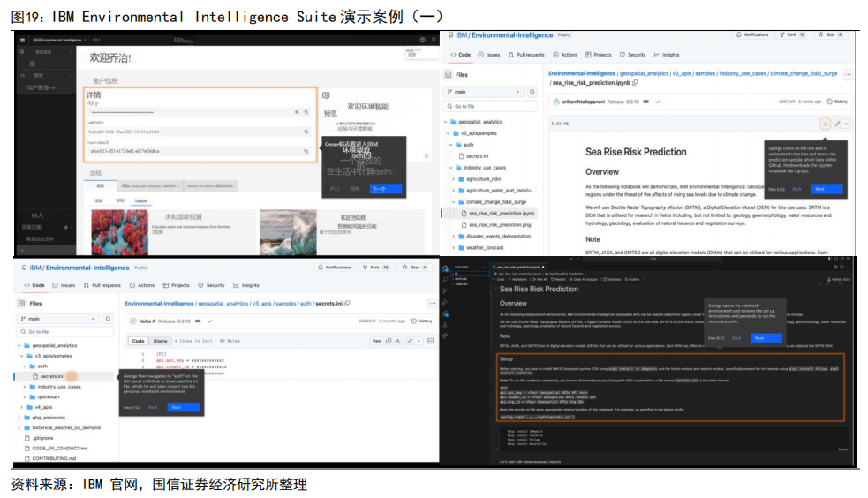This screenshot has width=868, height=498.
Task: Open symbols panel icon for secrets.ini
Action: 430,341
